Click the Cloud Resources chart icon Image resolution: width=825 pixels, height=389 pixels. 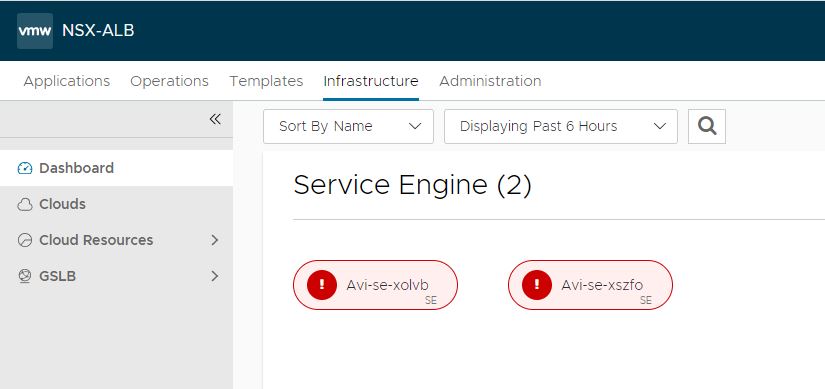25,240
